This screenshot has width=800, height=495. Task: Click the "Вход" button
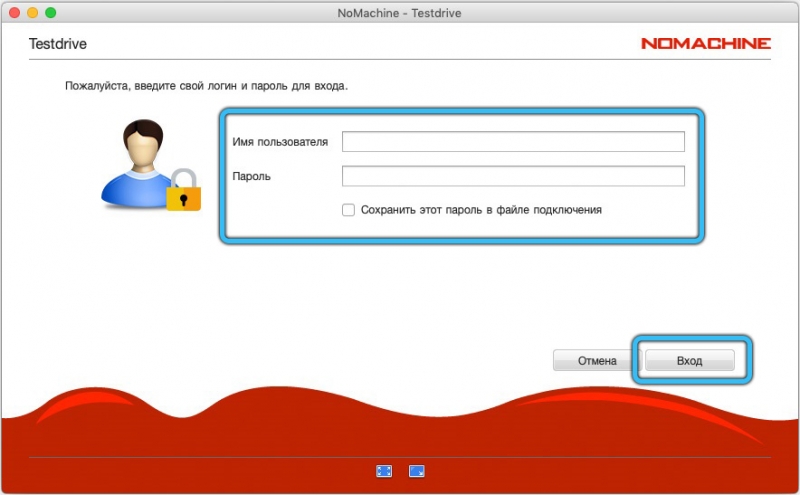pos(690,360)
